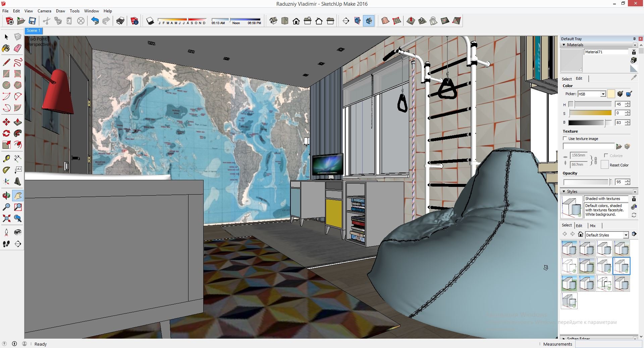Switch to the Iso house view
This screenshot has height=348, width=644.
point(273,21)
